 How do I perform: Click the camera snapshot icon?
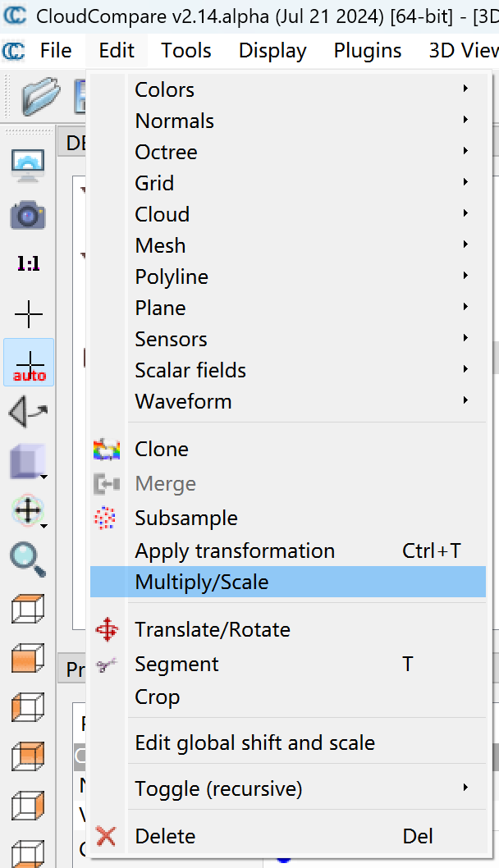pos(28,215)
